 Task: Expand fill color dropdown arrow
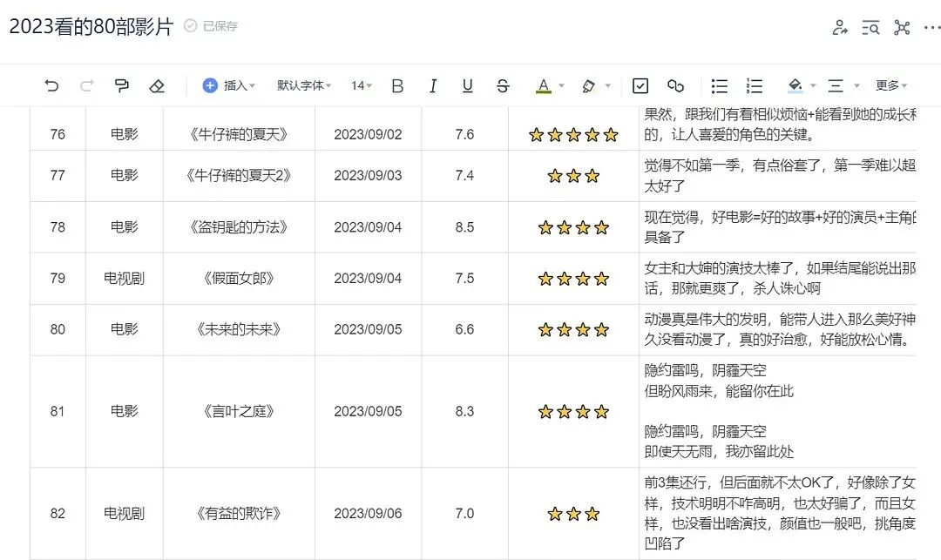point(813,86)
